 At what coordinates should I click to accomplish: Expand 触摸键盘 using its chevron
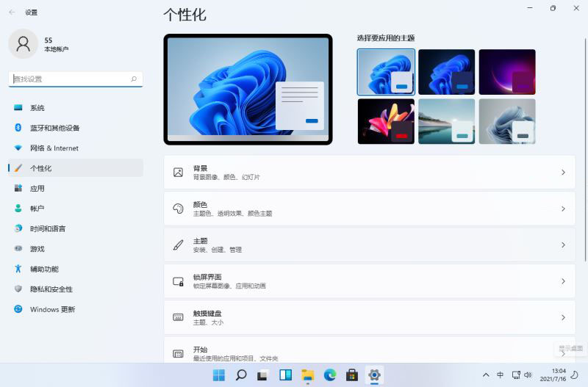coord(563,317)
